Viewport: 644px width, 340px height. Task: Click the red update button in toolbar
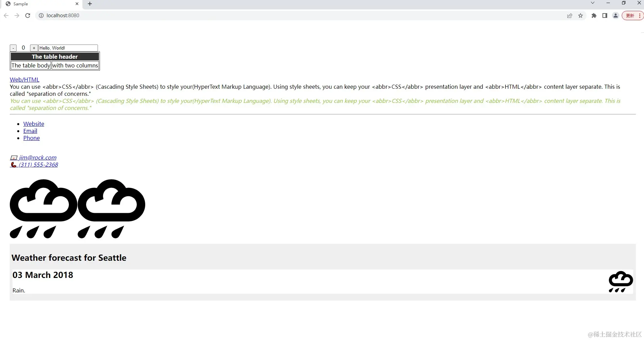click(x=630, y=16)
